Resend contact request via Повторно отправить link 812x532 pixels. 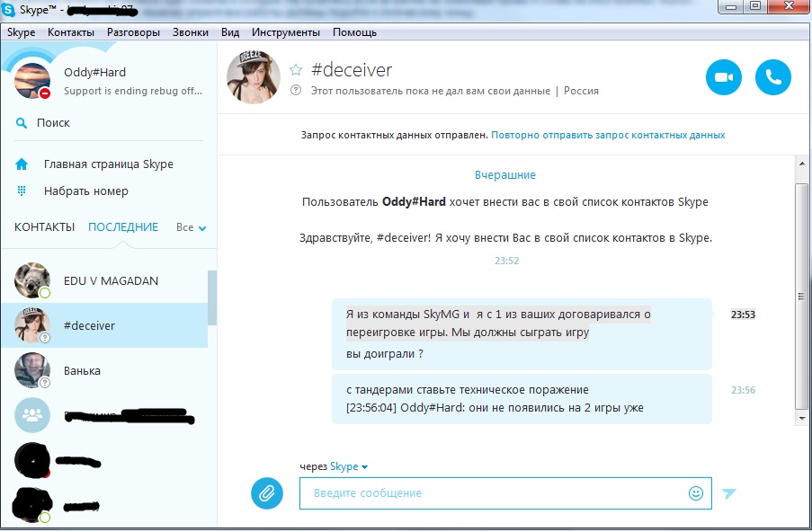(608, 135)
